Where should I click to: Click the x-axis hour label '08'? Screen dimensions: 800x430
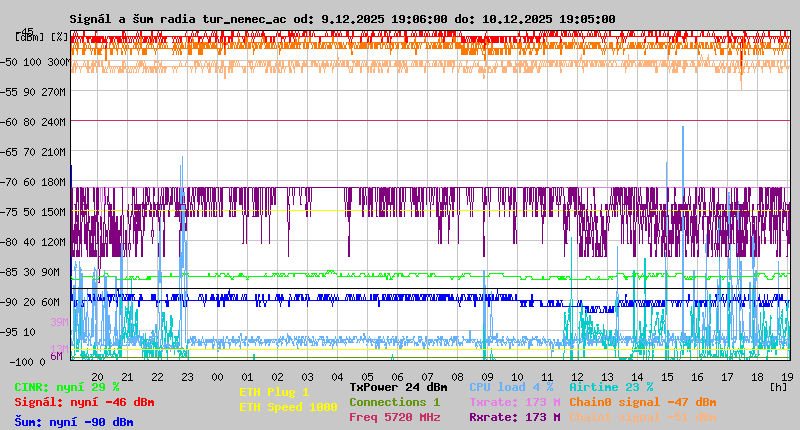coord(458,377)
